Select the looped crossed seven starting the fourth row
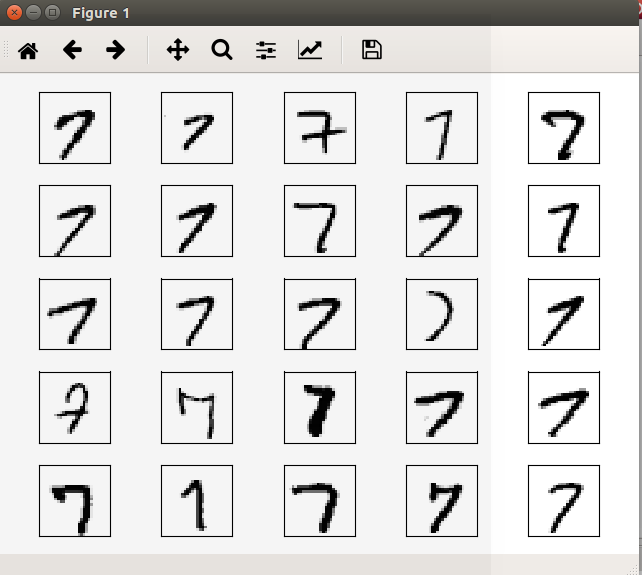Image resolution: width=642 pixels, height=575 pixels. point(75,407)
